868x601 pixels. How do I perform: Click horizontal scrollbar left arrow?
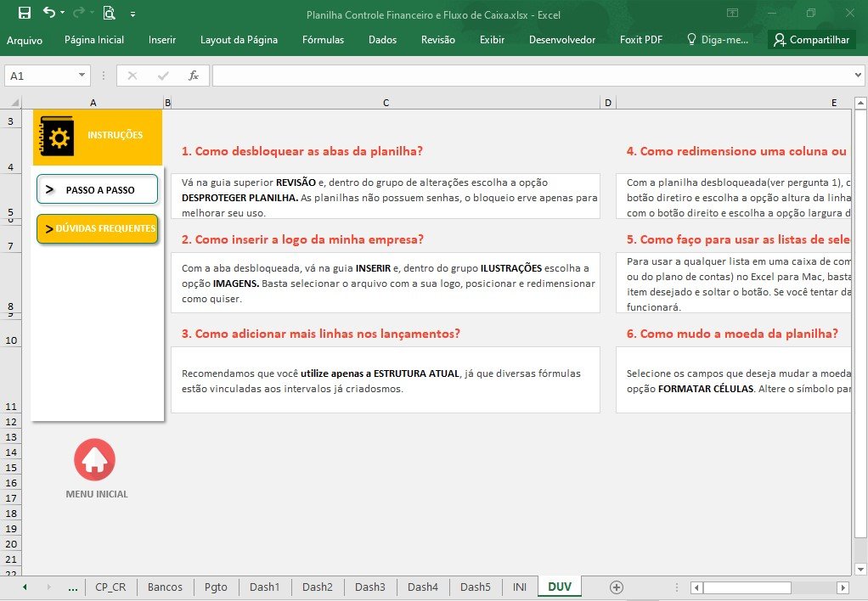coord(697,587)
